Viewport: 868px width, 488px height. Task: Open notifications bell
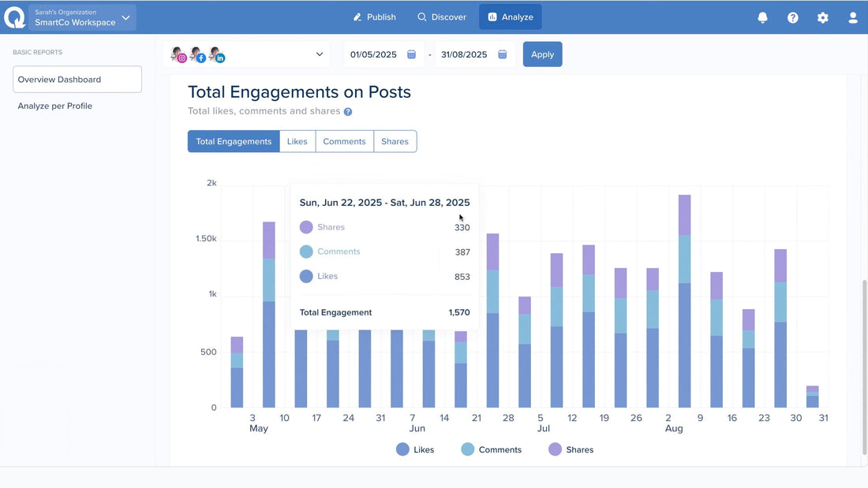(762, 17)
